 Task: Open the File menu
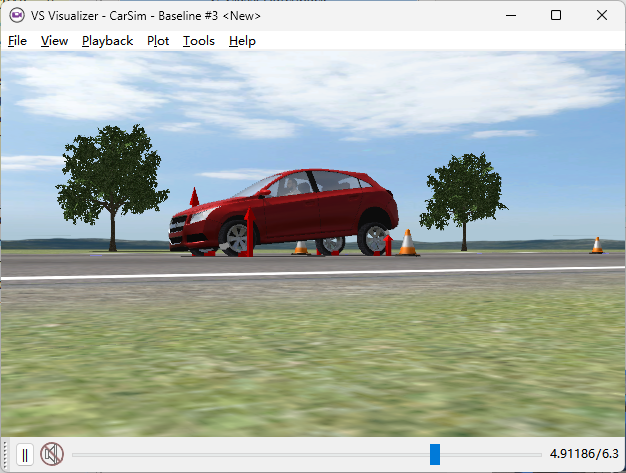point(17,41)
